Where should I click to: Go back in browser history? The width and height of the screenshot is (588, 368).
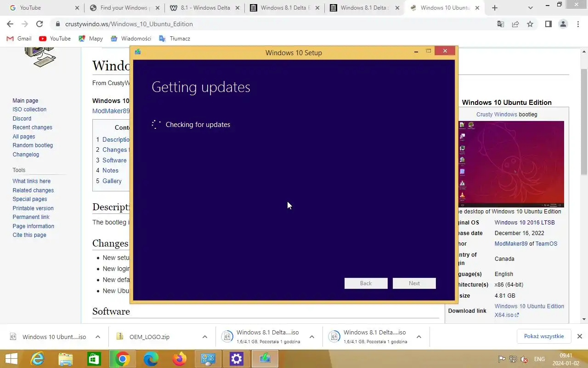point(10,24)
